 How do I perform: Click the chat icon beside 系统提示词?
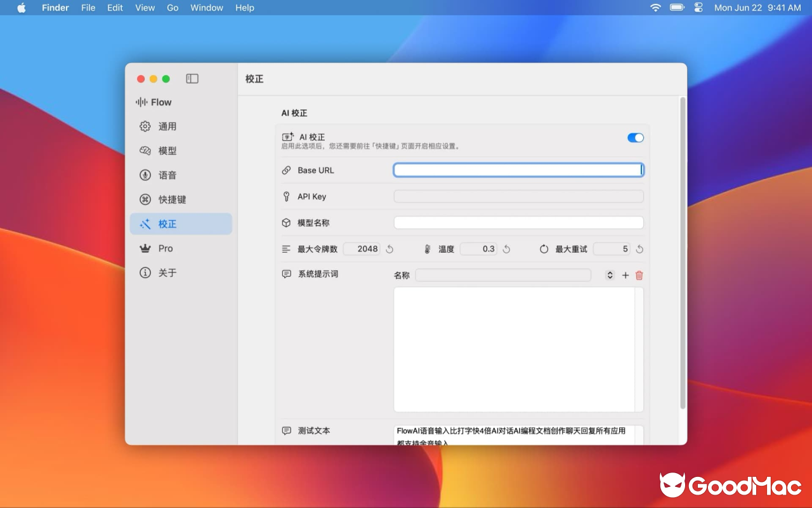[x=287, y=274]
